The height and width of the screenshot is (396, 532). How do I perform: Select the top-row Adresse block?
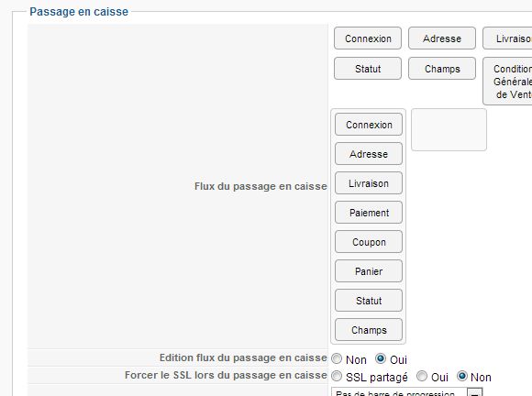pos(442,38)
